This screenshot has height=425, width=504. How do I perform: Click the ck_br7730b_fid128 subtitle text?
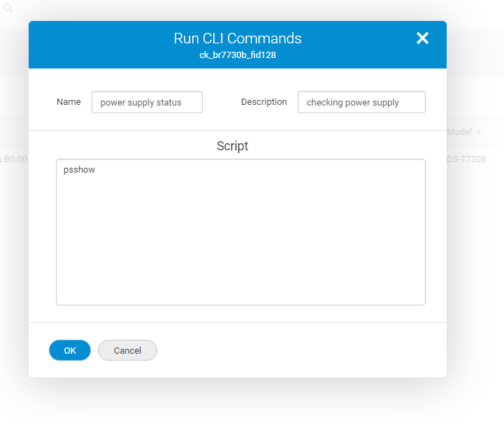tap(238, 55)
